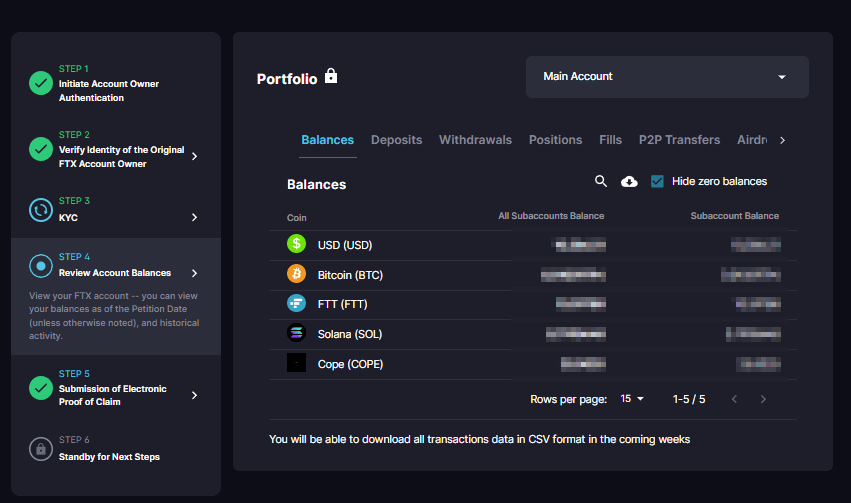
Task: Click the Step 4 active circle icon
Action: tap(41, 266)
